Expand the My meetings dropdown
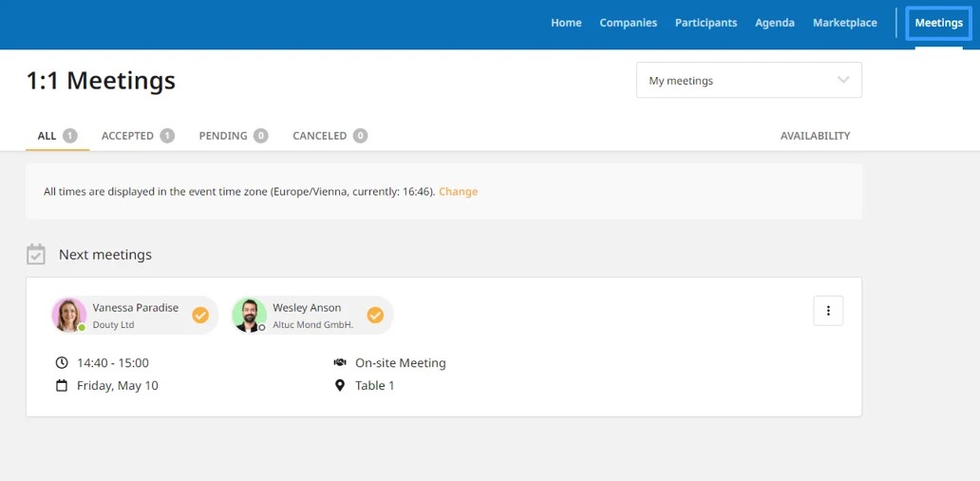980x481 pixels. pos(748,80)
